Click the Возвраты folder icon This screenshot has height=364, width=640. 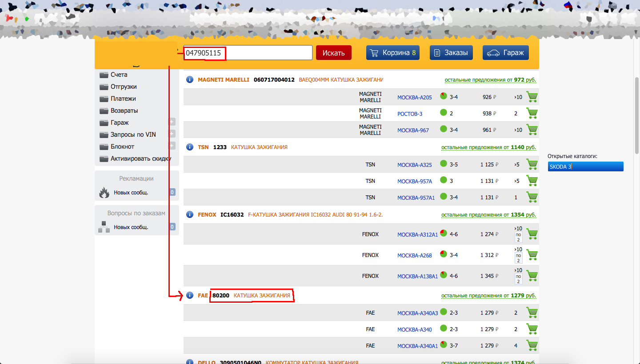point(104,111)
